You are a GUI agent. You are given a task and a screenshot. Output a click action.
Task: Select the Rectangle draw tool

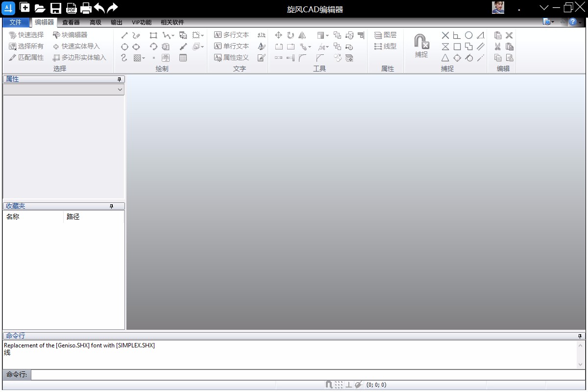[154, 35]
